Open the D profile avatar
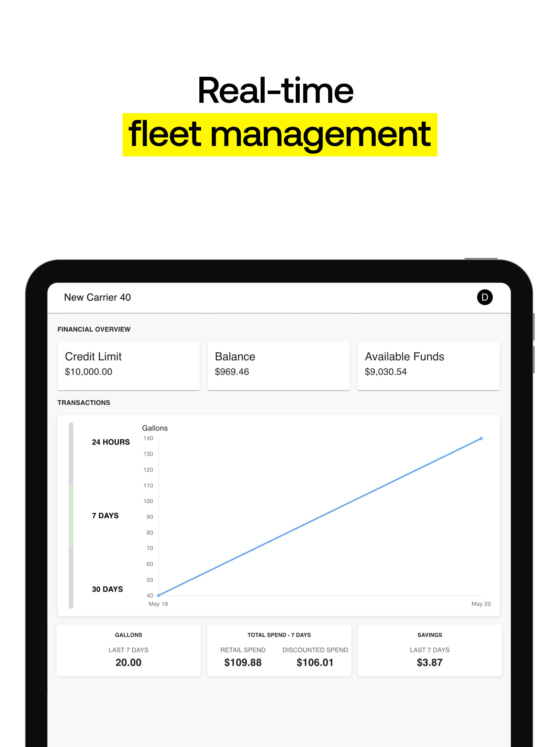This screenshot has width=560, height=747. (484, 297)
